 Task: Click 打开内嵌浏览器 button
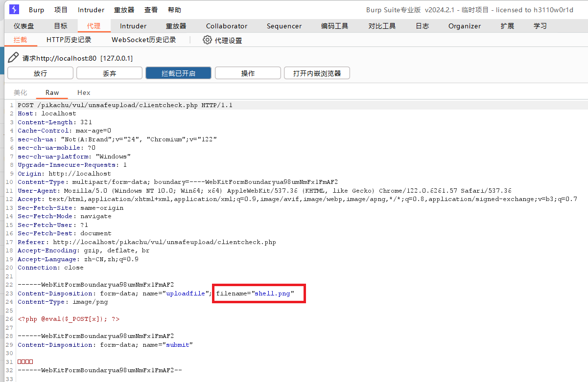pos(317,73)
